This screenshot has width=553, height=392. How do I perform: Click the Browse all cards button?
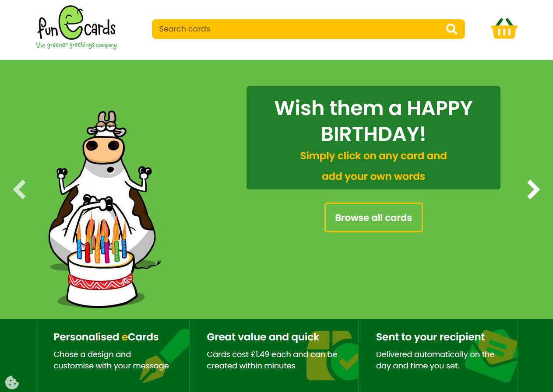(x=373, y=217)
